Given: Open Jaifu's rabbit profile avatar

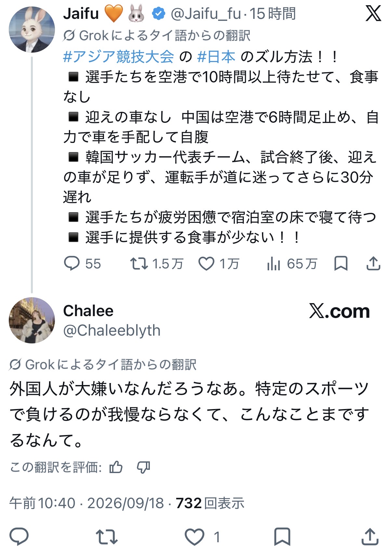Looking at the screenshot, I should pos(32,30).
